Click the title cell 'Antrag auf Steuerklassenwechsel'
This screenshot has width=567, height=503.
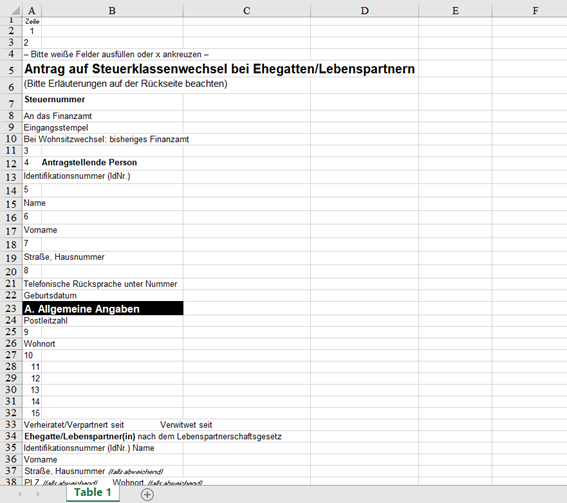point(219,69)
